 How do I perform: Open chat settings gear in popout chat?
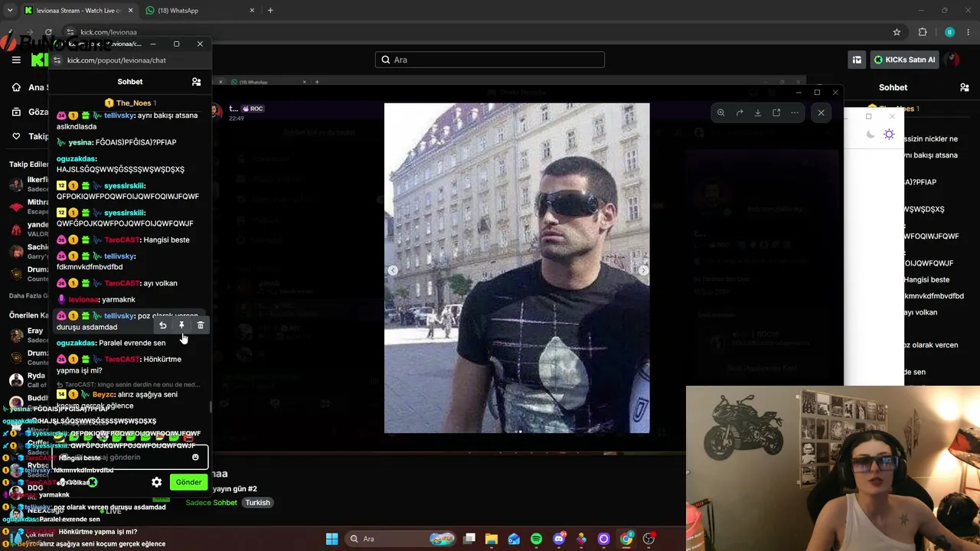[x=156, y=482]
